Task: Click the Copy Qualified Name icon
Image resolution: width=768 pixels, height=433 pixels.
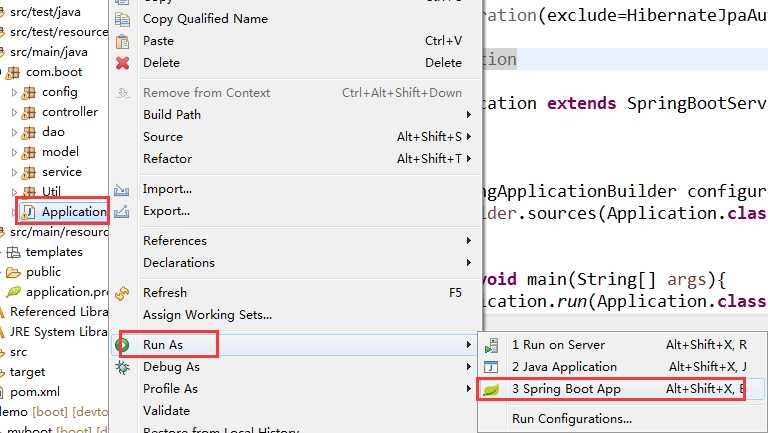Action: 122,20
